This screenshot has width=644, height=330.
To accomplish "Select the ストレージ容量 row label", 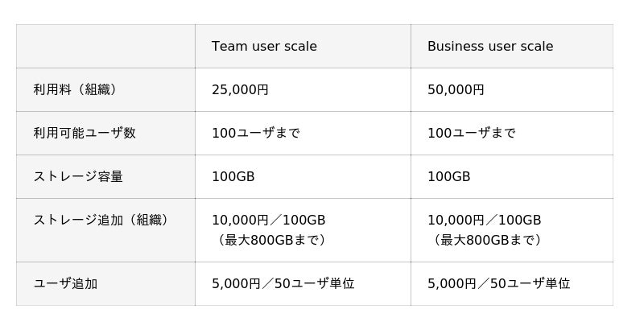I will tap(78, 177).
